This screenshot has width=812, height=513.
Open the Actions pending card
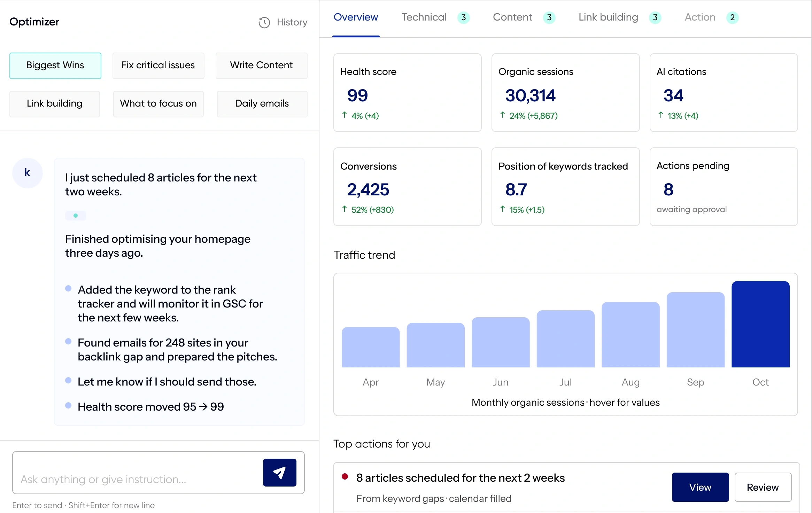tap(724, 187)
